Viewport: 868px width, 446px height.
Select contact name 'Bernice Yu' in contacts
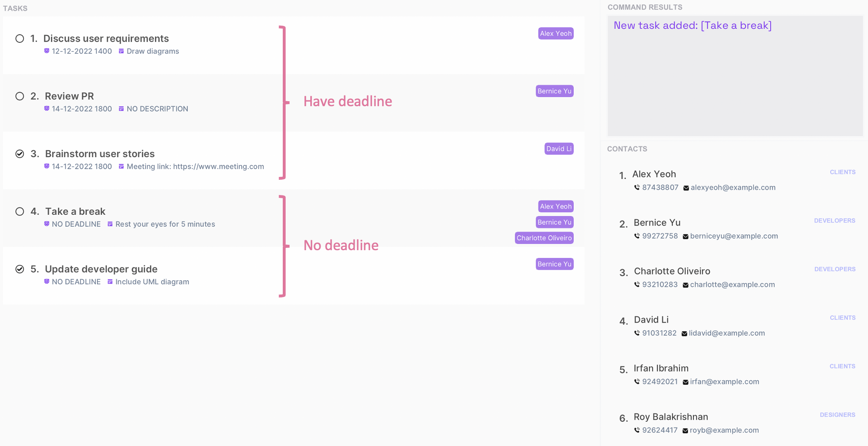[657, 223]
